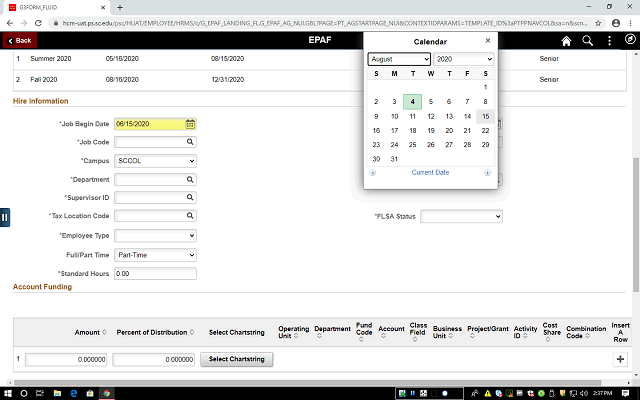Click the Fall 2020 term row text
This screenshot has width=640, height=400.
point(44,80)
